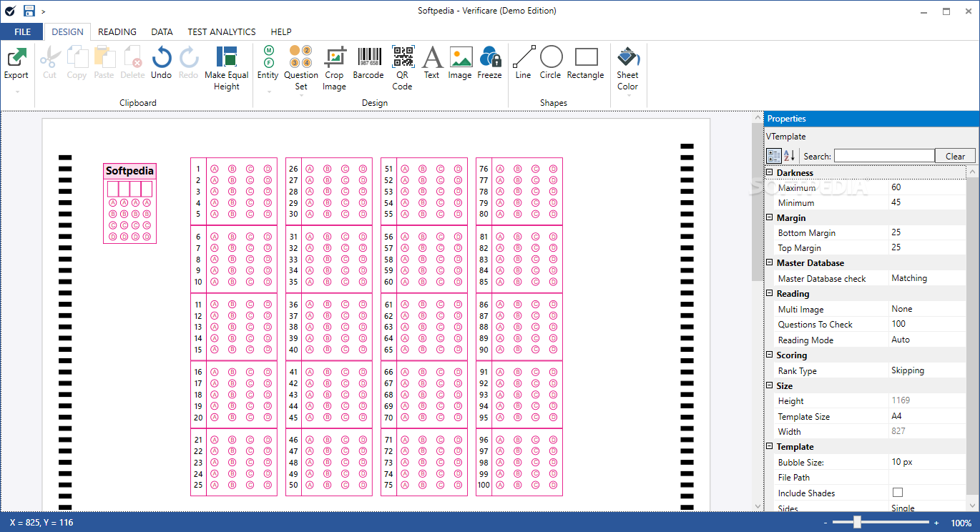The height and width of the screenshot is (532, 980).
Task: Click the Cut scissors icon
Action: pos(49,57)
